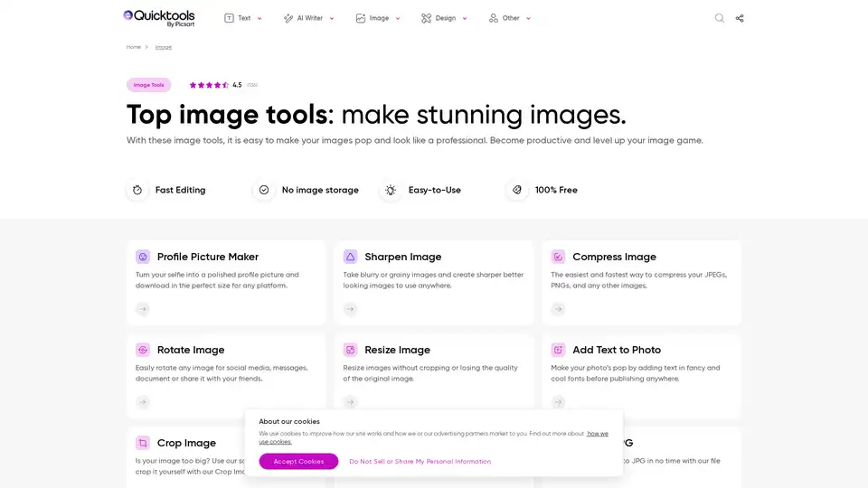Click the Crop Image icon

pyautogui.click(x=143, y=443)
